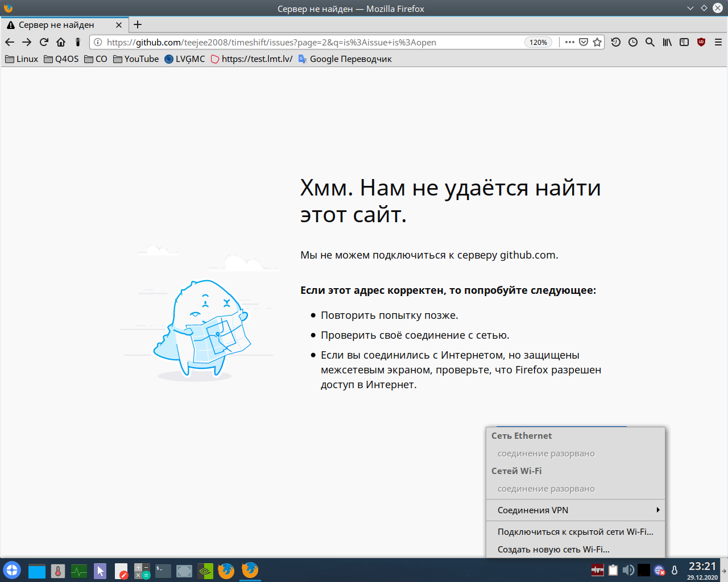Open the terminal from taskbar
Screen dimensions: 728x582
pyautogui.click(x=163, y=571)
